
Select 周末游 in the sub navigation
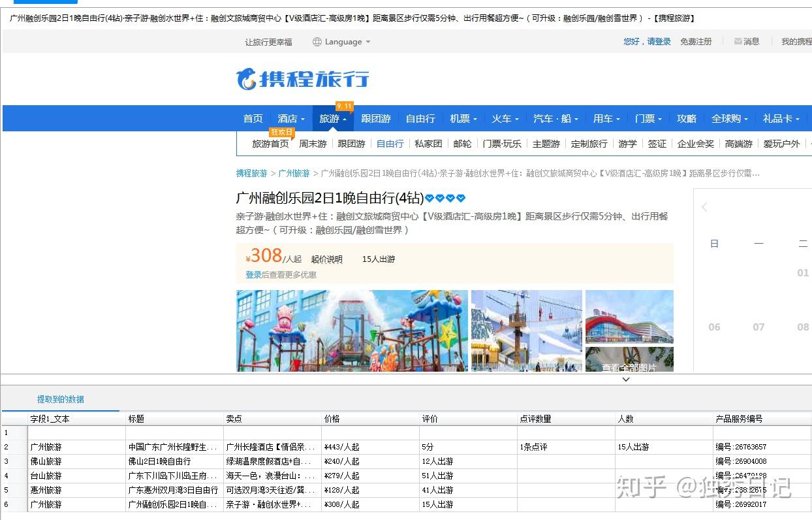(313, 144)
